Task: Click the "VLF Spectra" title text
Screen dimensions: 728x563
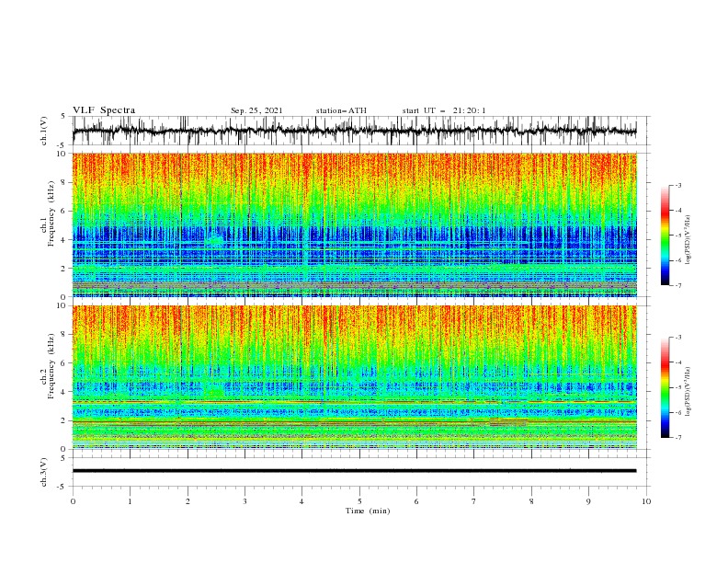Action: [104, 110]
